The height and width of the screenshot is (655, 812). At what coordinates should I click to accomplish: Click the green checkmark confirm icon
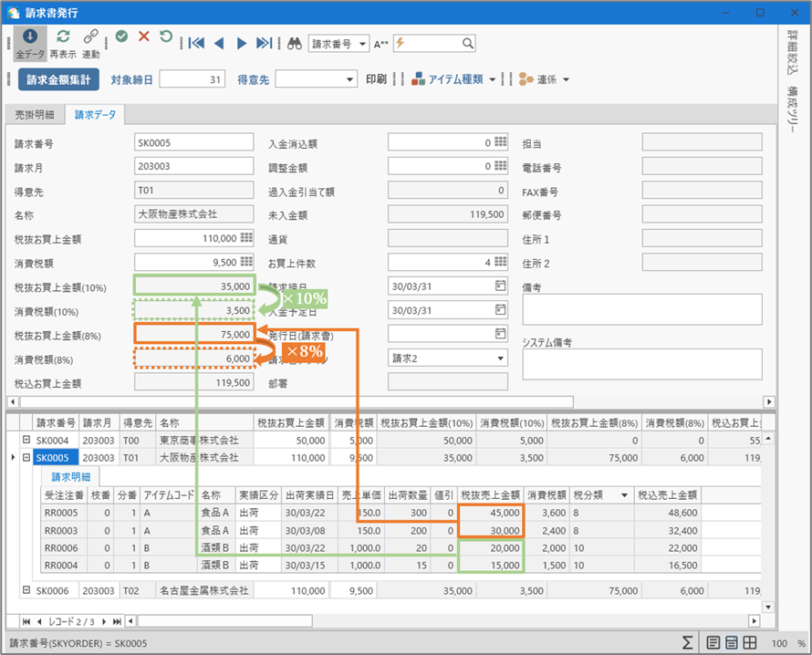click(x=121, y=36)
